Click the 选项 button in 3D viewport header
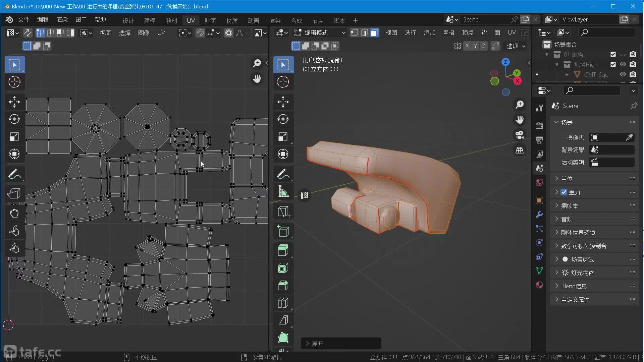Image resolution: width=644 pixels, height=362 pixels. pos(516,46)
